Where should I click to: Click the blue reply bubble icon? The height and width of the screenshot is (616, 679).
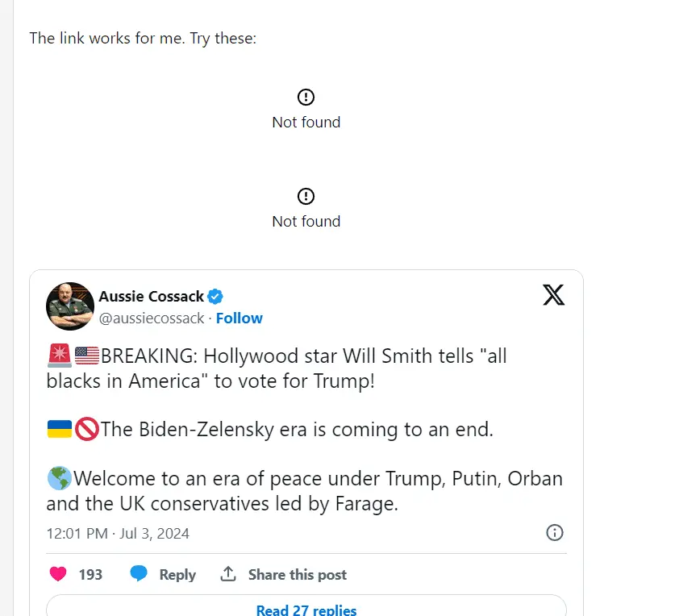[139, 574]
